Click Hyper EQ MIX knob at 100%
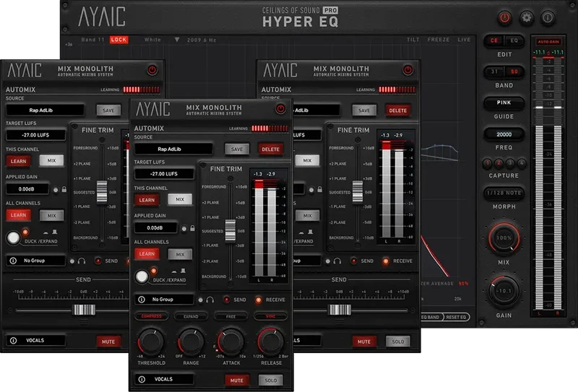The width and height of the screenshot is (578, 392). click(504, 238)
